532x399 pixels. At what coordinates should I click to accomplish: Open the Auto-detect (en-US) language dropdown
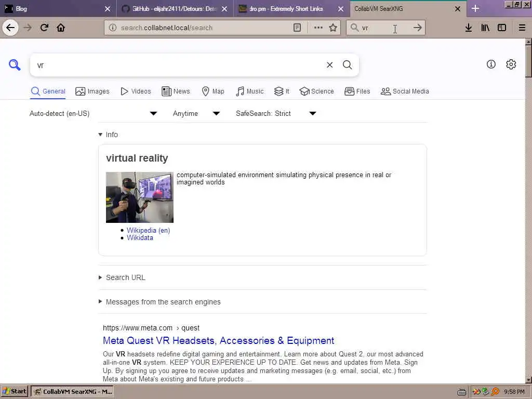94,113
